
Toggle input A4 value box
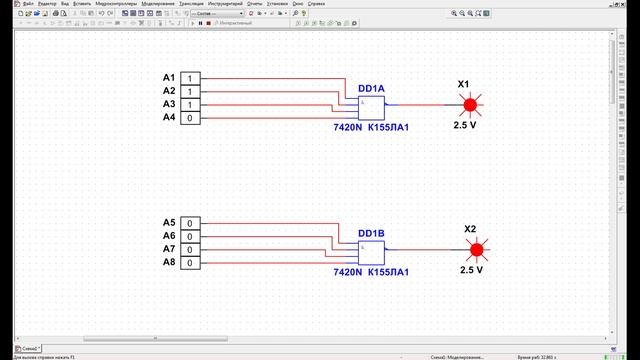pyautogui.click(x=190, y=118)
